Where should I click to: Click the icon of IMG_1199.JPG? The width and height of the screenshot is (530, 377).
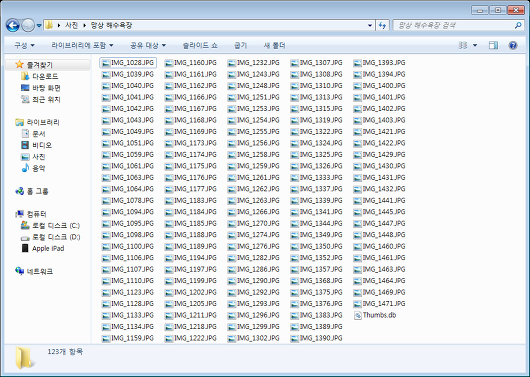(x=169, y=281)
